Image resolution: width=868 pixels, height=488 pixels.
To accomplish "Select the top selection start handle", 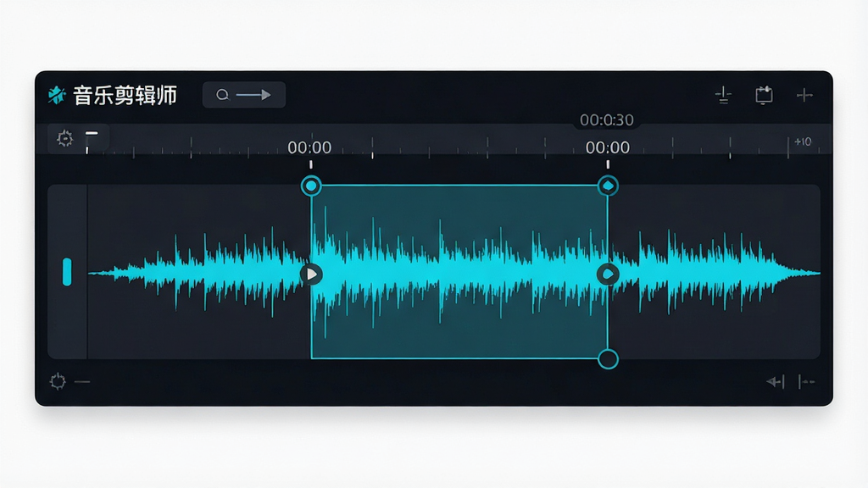I will coord(311,186).
